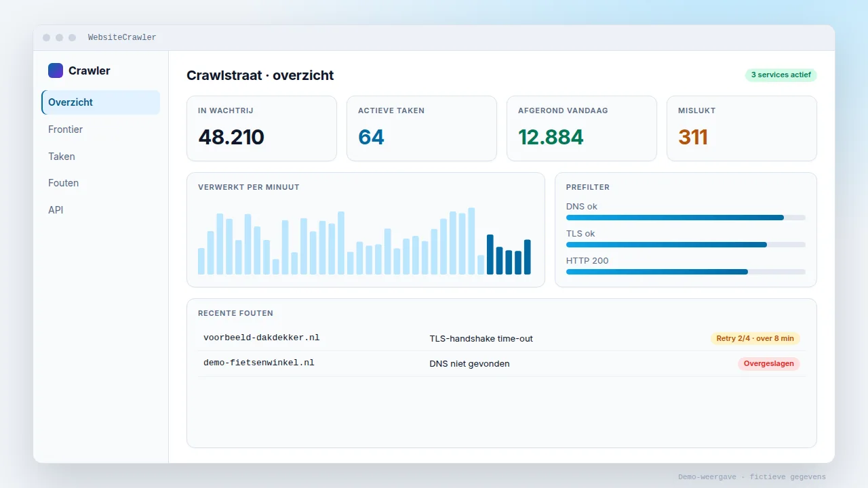The height and width of the screenshot is (488, 868).
Task: Click the Afgerond vandaag value 12.884
Action: pos(551,137)
